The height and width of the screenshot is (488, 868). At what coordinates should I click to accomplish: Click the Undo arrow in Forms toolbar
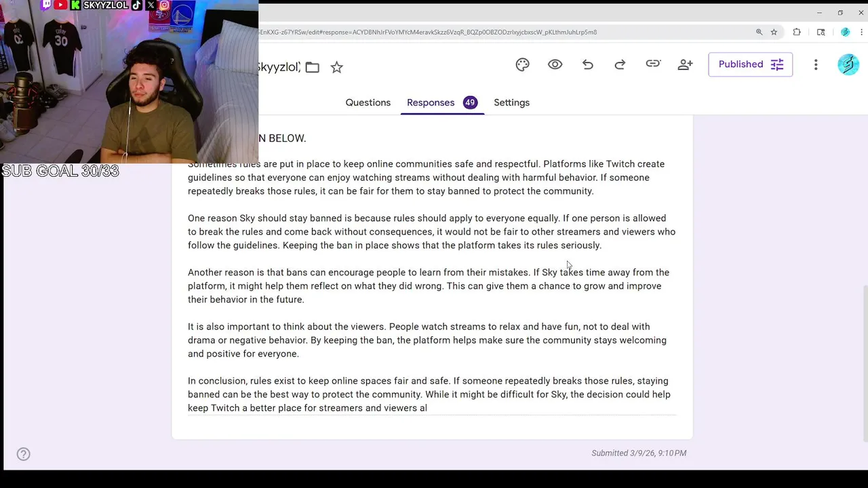(x=587, y=64)
